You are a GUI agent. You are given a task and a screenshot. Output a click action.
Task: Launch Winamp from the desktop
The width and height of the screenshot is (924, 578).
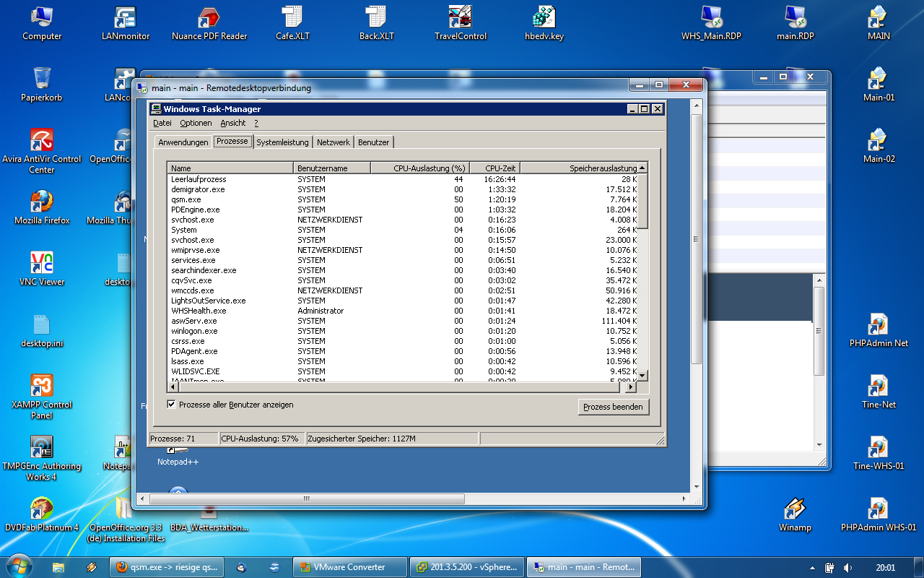(795, 514)
